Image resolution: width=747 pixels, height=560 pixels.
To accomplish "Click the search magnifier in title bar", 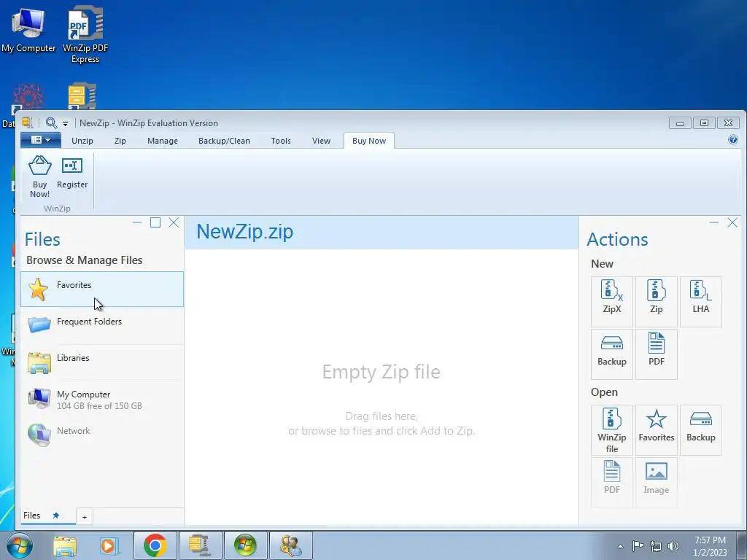I will click(51, 122).
